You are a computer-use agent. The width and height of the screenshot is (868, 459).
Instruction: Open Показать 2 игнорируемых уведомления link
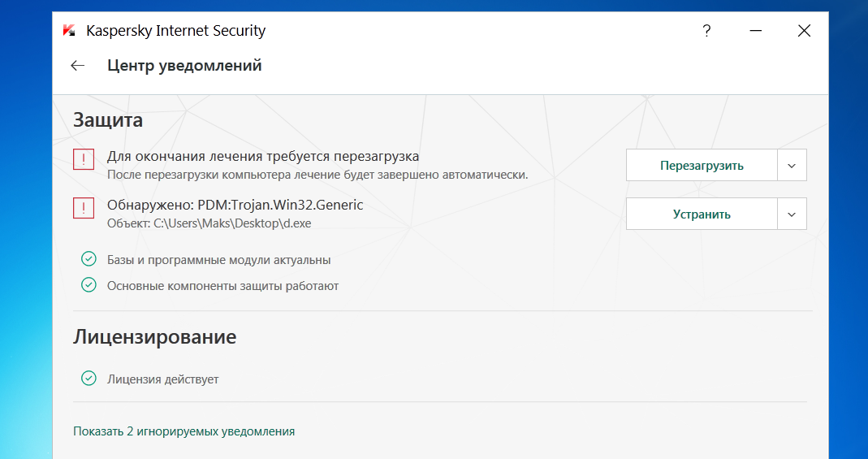tap(184, 431)
